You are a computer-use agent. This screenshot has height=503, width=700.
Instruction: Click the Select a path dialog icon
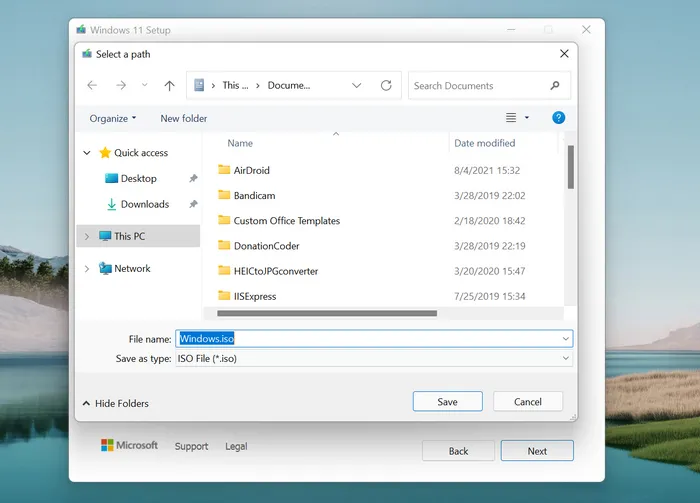click(x=87, y=54)
